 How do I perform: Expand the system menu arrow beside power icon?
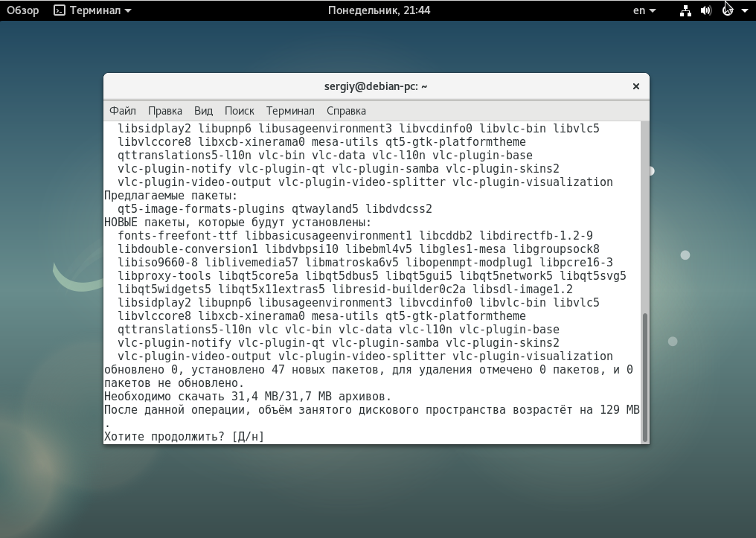(745, 11)
